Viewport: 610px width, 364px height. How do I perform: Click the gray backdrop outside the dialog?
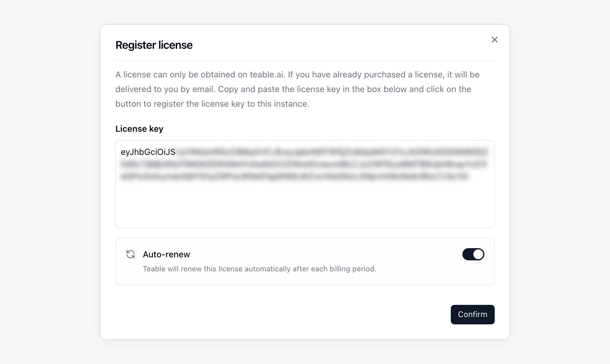click(49, 183)
